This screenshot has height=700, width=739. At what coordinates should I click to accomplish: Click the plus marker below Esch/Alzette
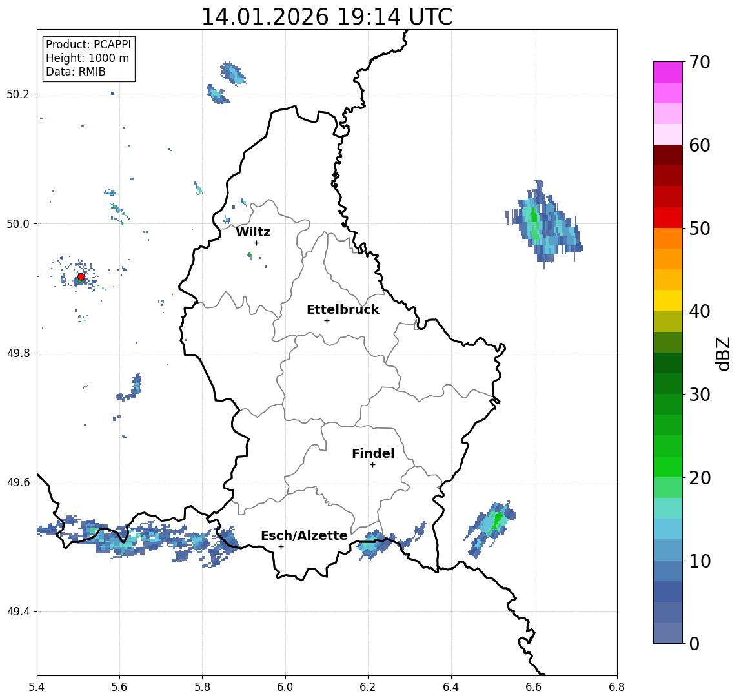[281, 547]
